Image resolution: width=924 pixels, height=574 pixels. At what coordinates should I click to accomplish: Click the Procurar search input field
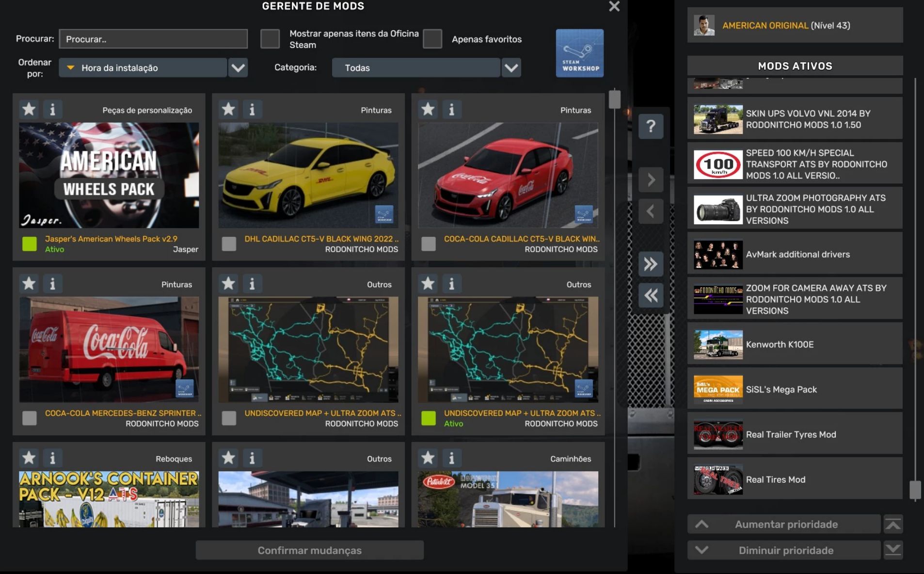tap(153, 39)
